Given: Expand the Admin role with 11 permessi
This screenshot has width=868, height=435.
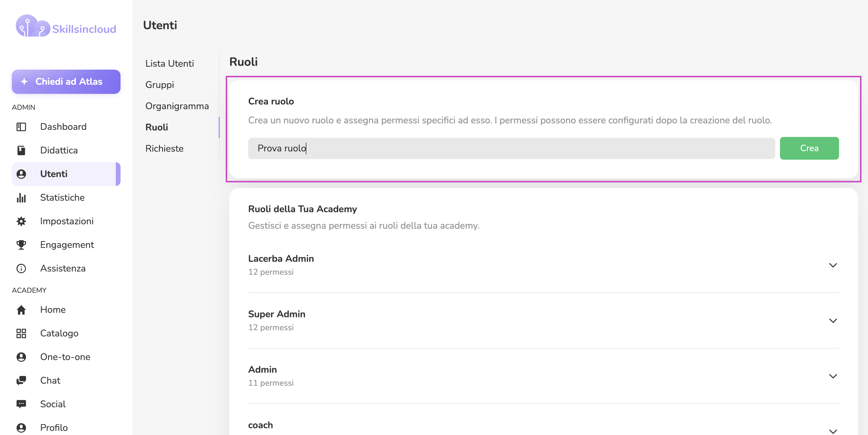Looking at the screenshot, I should click(833, 376).
